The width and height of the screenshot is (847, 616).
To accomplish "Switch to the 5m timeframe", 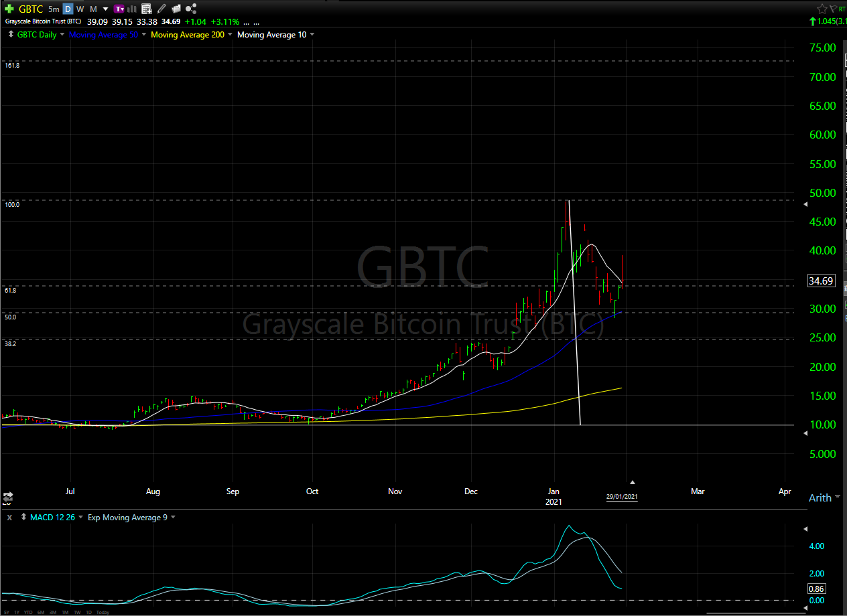I will (x=54, y=9).
